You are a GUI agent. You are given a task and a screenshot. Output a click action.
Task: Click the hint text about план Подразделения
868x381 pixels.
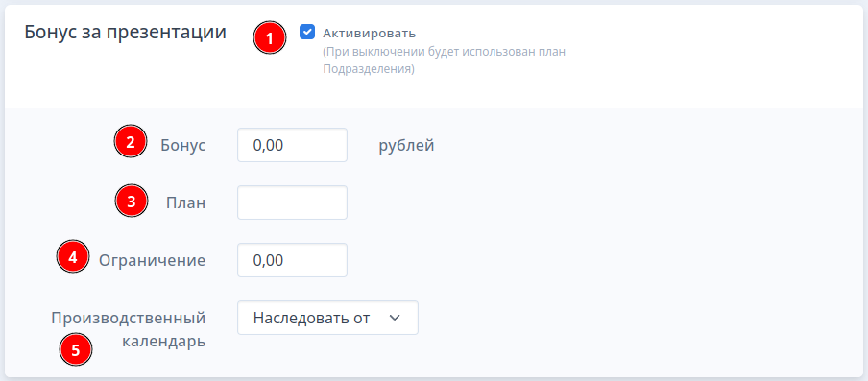point(444,60)
